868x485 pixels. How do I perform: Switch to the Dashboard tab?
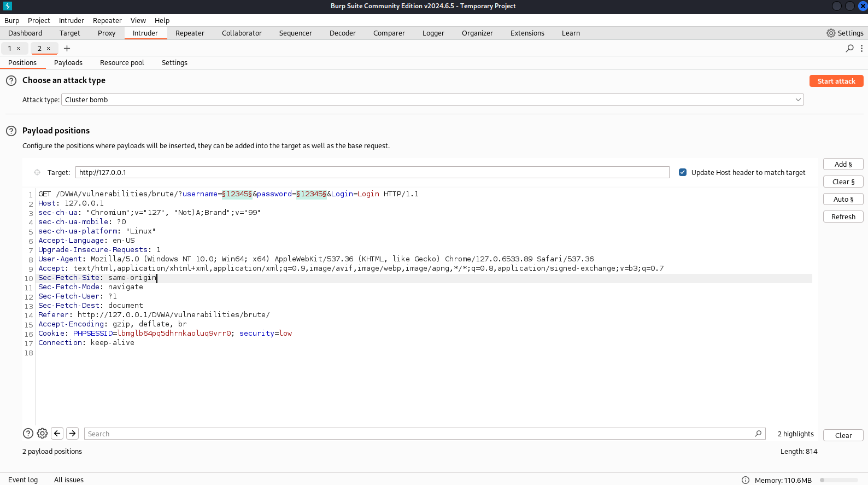[x=25, y=33]
